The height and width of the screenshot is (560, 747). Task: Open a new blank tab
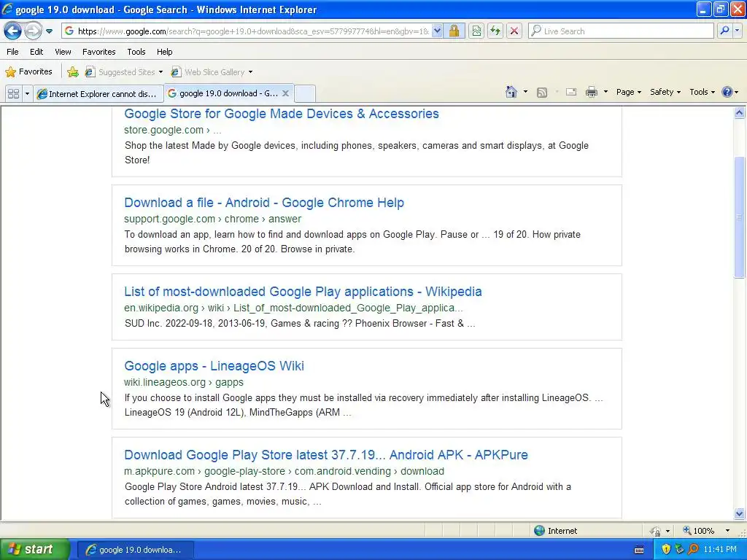pyautogui.click(x=305, y=93)
